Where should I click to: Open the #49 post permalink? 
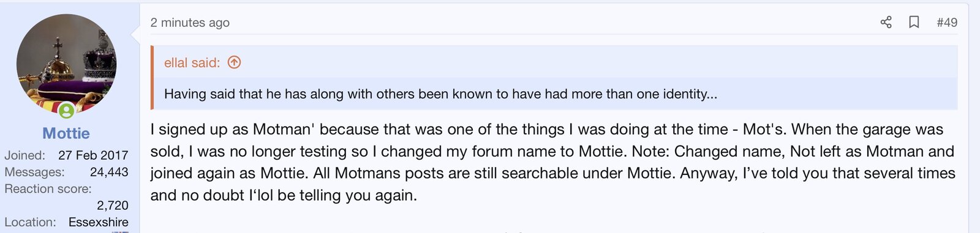pyautogui.click(x=947, y=23)
